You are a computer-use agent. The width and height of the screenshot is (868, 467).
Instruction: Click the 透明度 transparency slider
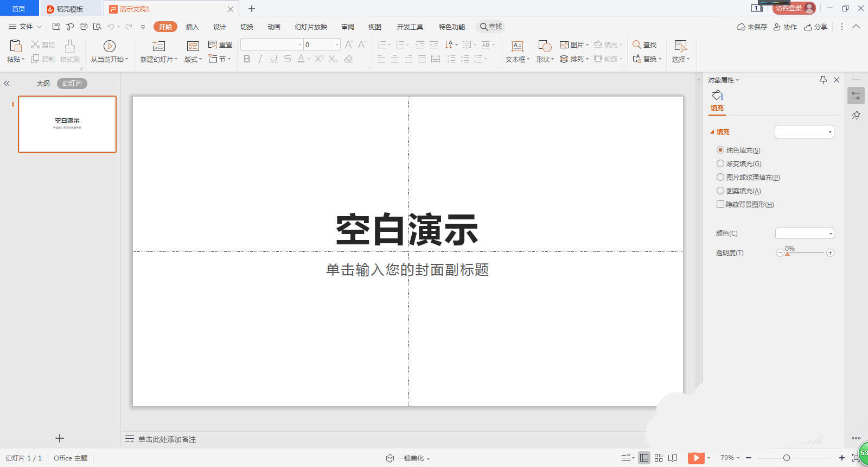805,253
